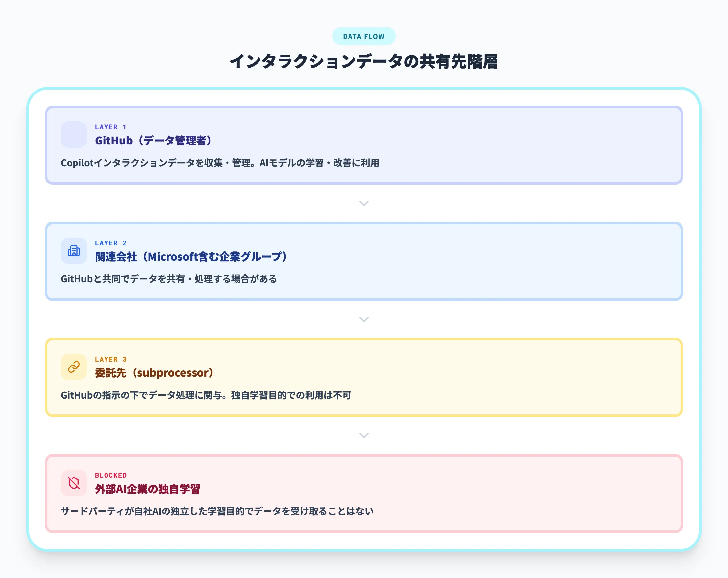The image size is (728, 578).
Task: Toggle selection of the LAYER 3 委託先 card
Action: click(x=364, y=378)
